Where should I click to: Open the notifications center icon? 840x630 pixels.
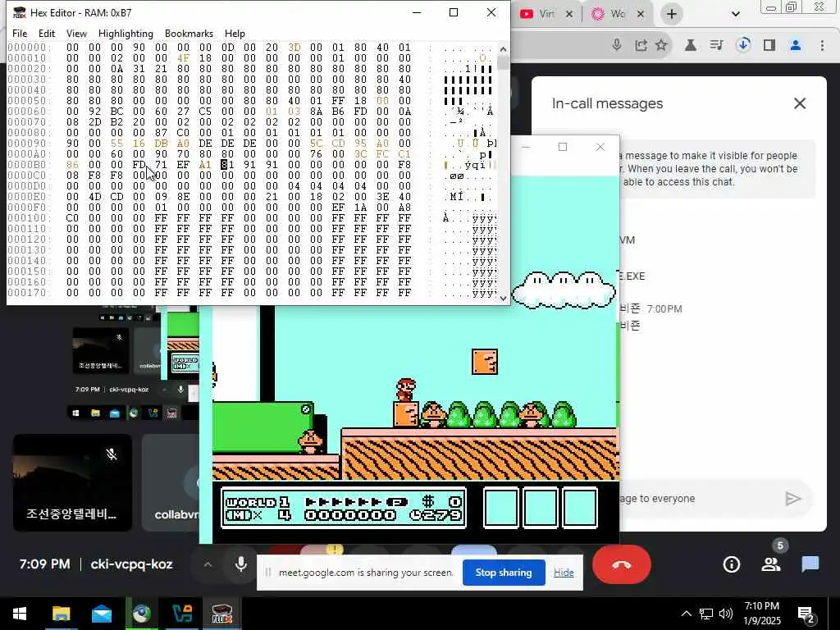coord(806,614)
